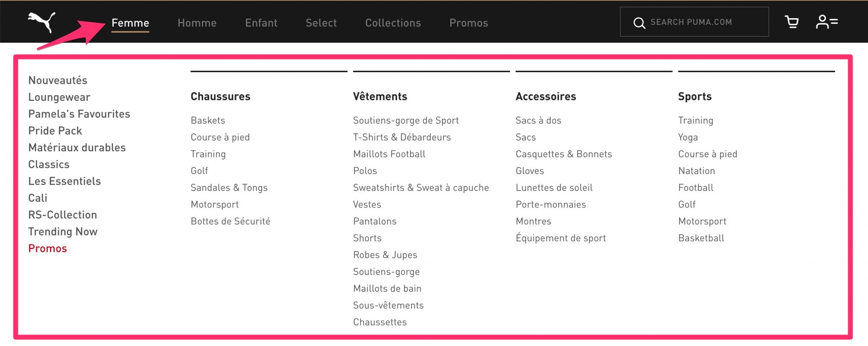Switch to the Enfant section
868x346 pixels.
pos(261,23)
